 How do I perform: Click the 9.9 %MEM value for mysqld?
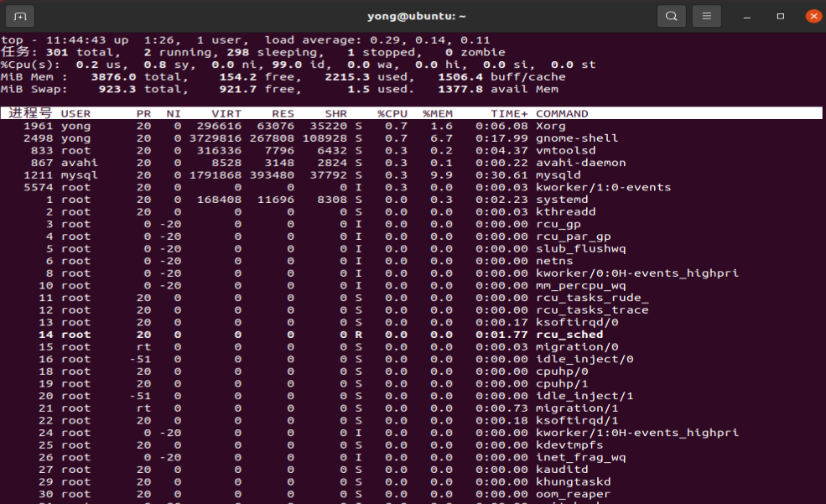(x=441, y=174)
